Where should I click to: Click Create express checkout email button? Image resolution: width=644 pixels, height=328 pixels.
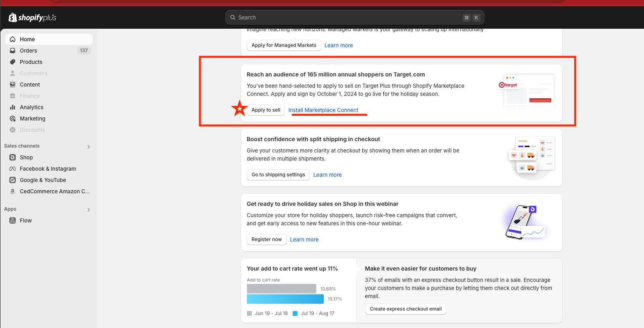pos(406,309)
